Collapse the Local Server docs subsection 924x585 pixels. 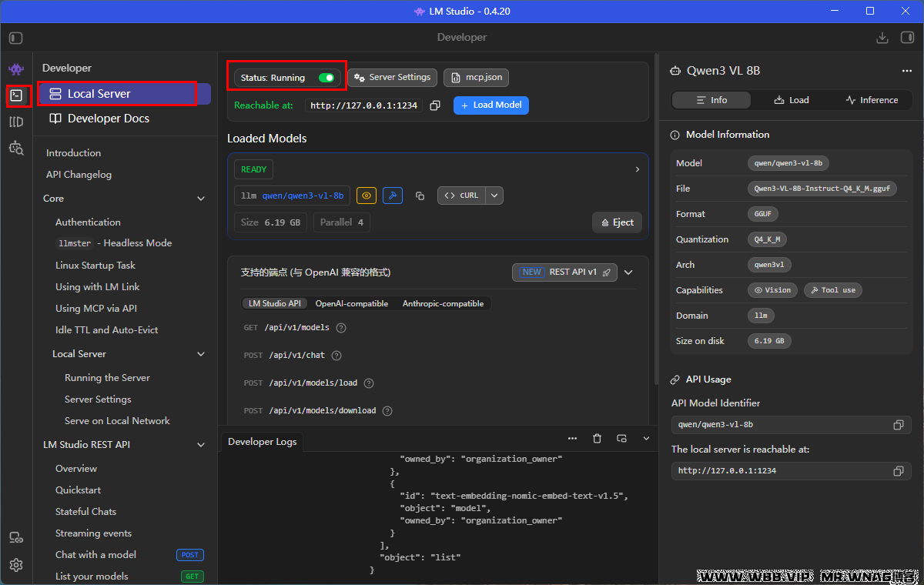tap(201, 354)
